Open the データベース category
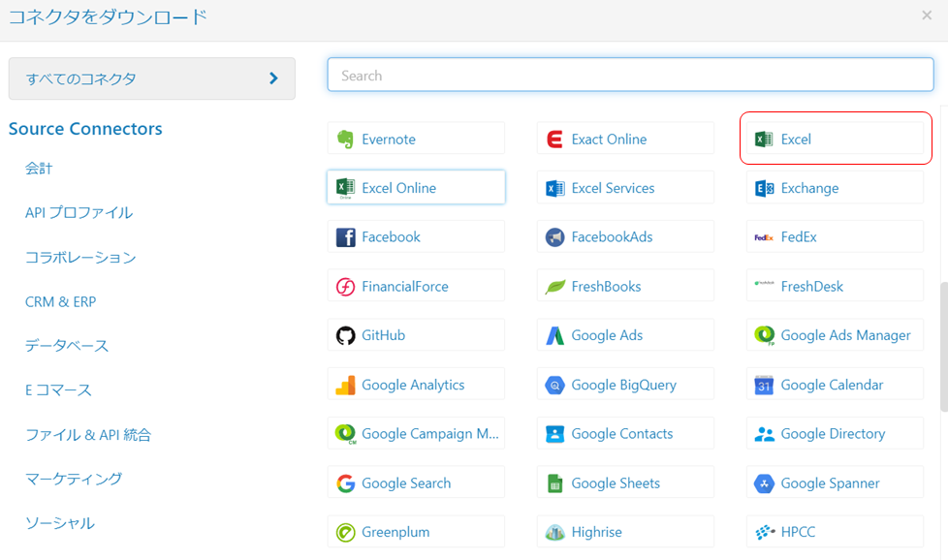 (x=67, y=346)
